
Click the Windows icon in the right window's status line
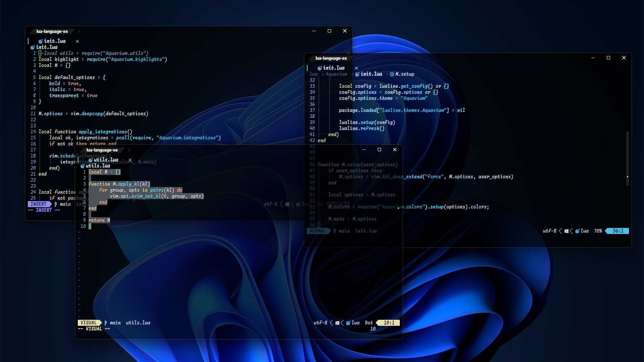(x=567, y=231)
